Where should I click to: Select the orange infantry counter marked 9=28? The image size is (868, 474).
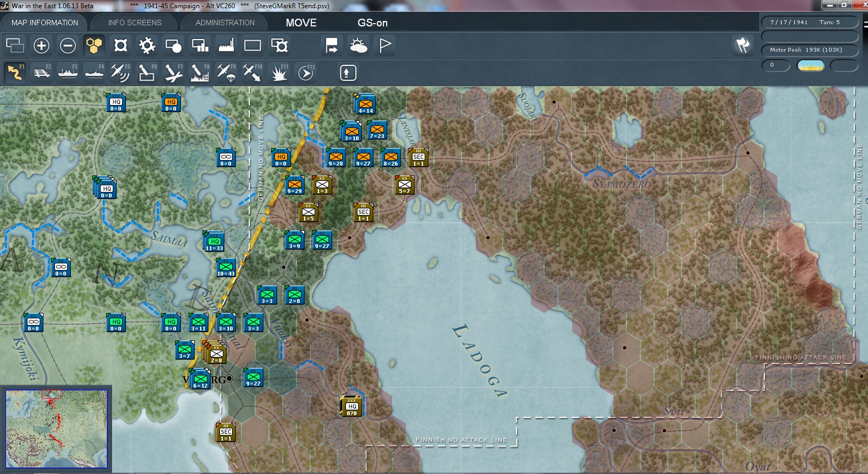coord(336,157)
